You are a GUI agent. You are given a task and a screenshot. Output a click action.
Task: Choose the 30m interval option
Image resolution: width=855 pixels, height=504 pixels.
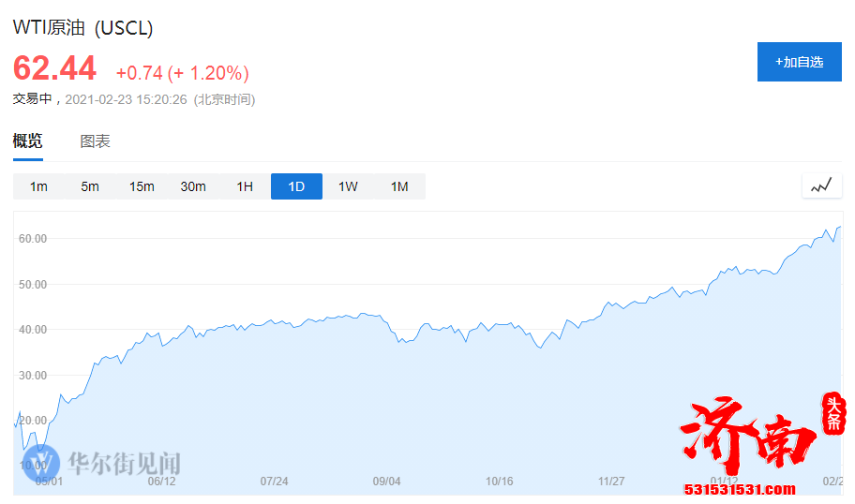pyautogui.click(x=193, y=186)
